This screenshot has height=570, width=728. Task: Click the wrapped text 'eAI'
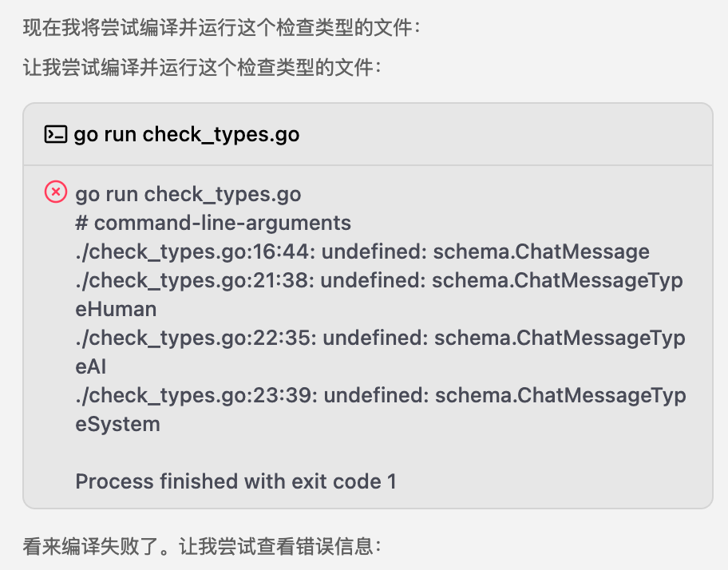[90, 366]
